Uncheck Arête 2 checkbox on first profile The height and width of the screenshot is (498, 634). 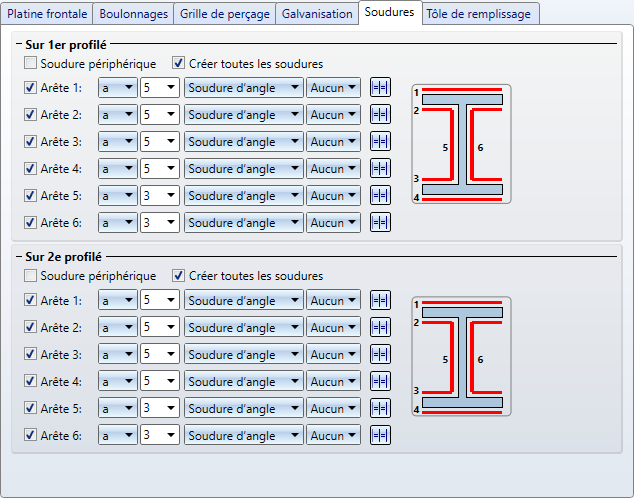click(31, 115)
